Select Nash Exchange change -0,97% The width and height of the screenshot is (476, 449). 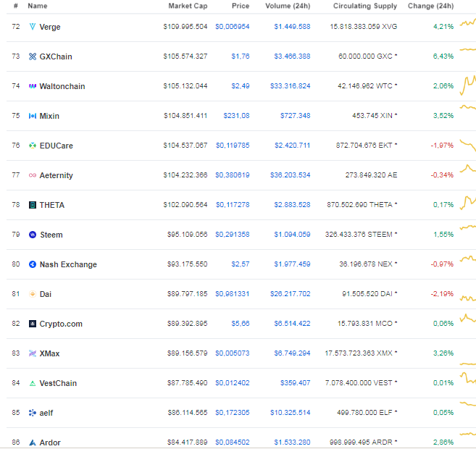442,264
